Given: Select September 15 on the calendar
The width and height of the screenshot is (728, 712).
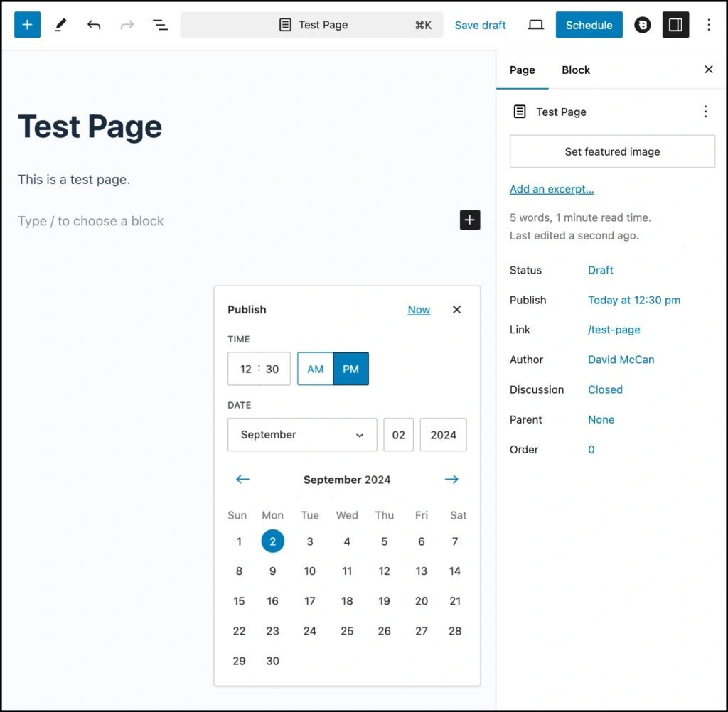Looking at the screenshot, I should click(x=239, y=600).
